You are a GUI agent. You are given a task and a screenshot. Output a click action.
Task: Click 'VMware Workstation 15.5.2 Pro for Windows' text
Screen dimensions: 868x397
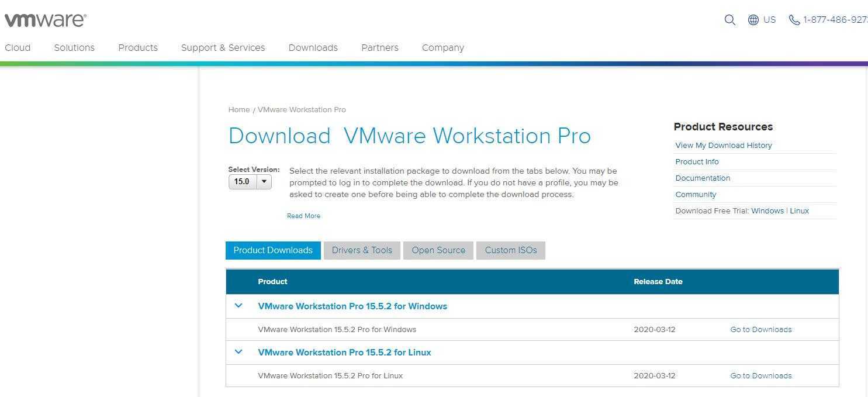337,329
